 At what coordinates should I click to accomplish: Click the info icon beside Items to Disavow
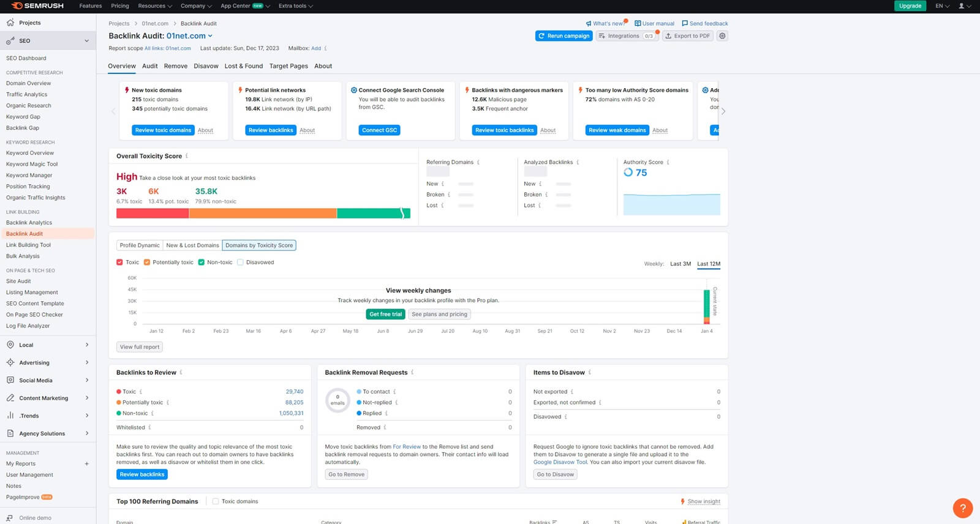click(x=589, y=372)
